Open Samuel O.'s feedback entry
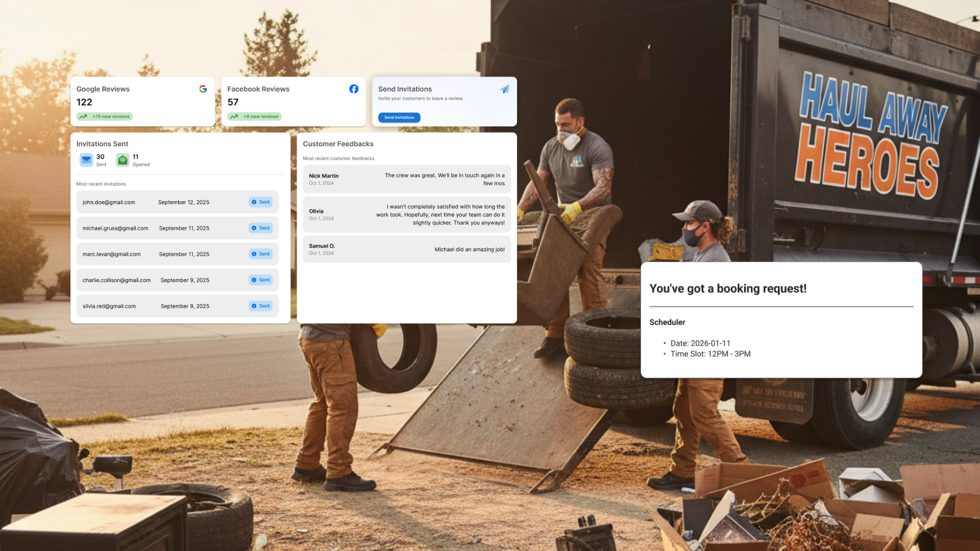This screenshot has height=551, width=980. click(406, 249)
